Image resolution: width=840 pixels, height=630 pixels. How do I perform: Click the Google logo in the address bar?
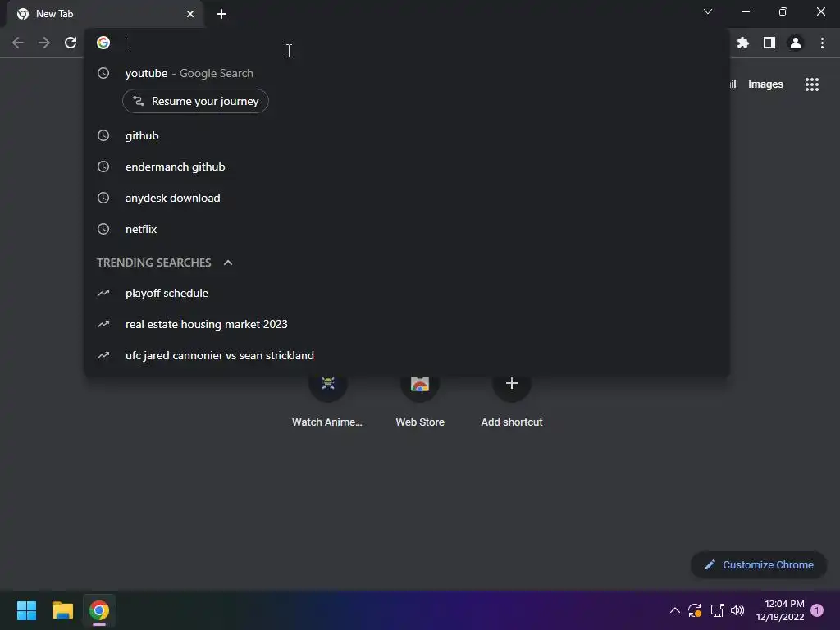103,43
